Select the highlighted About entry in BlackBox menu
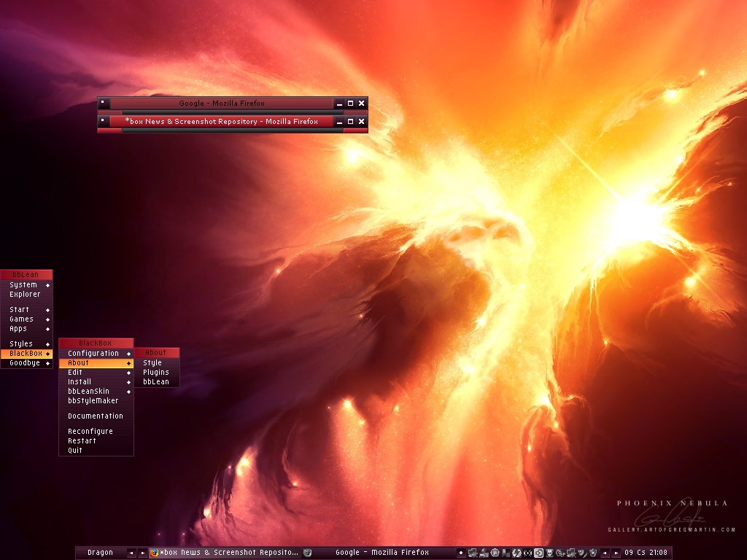The height and width of the screenshot is (560, 747). [96, 363]
